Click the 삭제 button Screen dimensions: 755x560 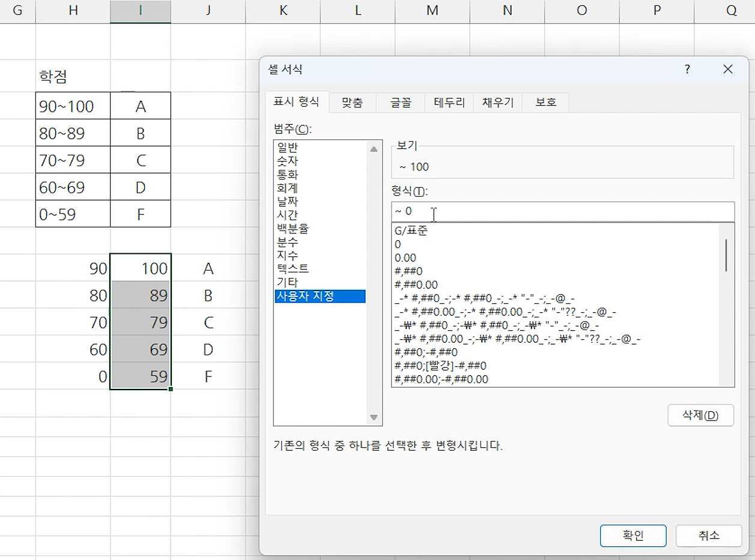[x=700, y=415]
